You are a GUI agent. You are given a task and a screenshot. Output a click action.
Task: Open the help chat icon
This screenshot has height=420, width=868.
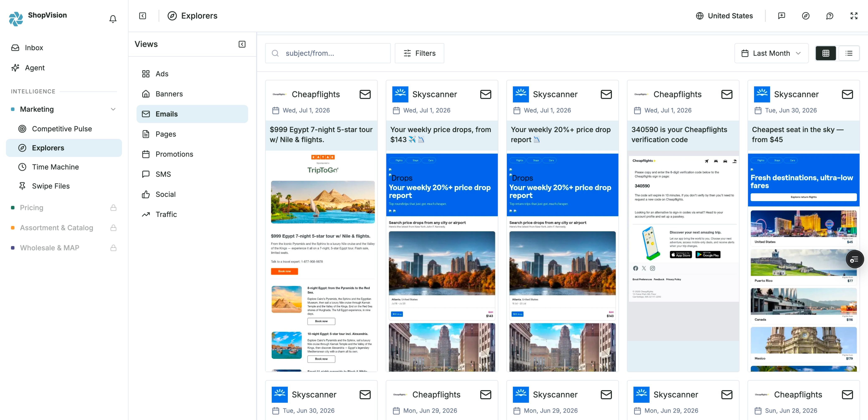tap(830, 16)
